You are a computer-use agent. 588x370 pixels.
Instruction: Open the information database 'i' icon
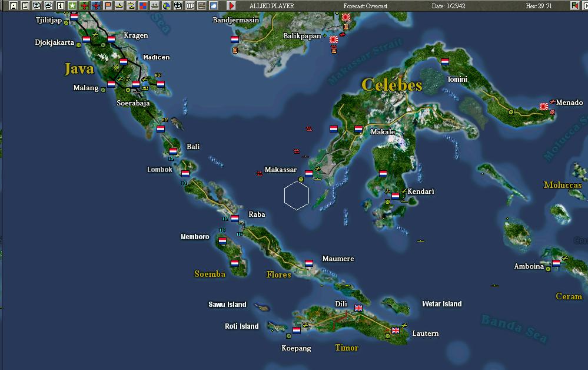60,5
